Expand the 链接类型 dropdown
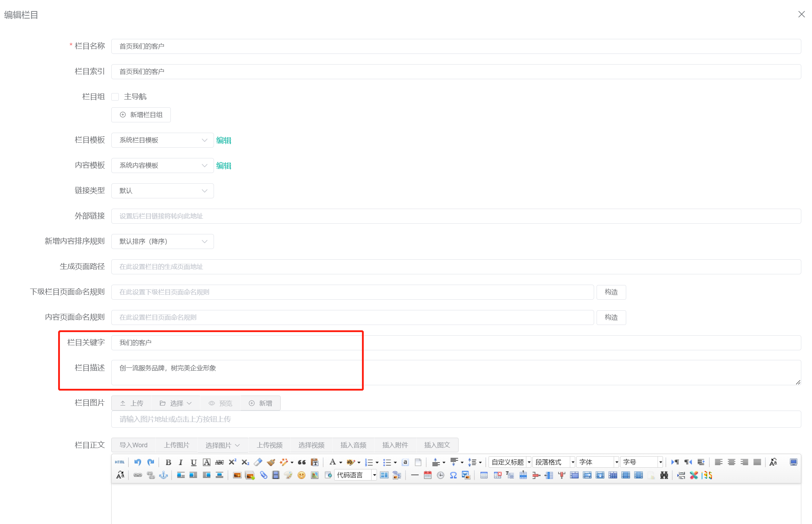The width and height of the screenshot is (812, 524). point(162,191)
